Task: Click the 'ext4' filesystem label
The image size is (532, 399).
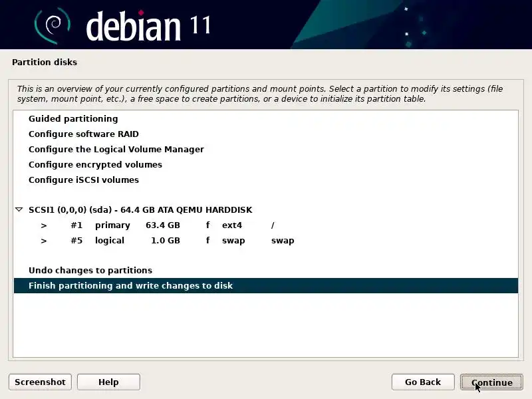Action: point(232,225)
